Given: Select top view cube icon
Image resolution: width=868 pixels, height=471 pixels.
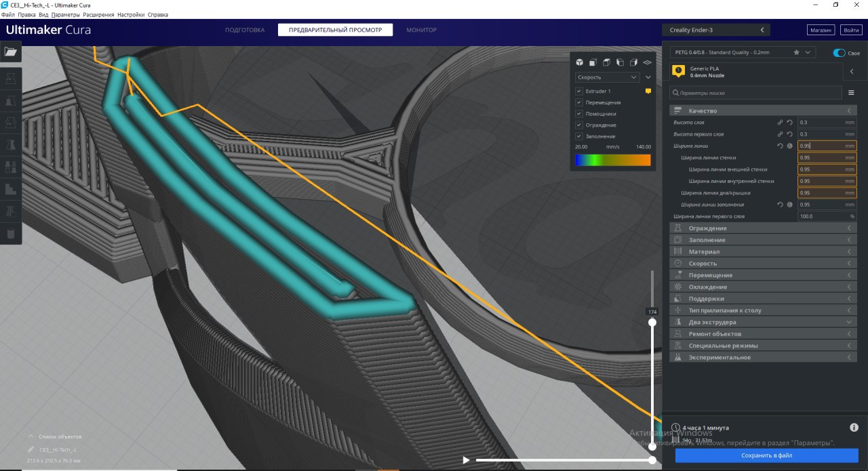Looking at the screenshot, I should click(606, 62).
